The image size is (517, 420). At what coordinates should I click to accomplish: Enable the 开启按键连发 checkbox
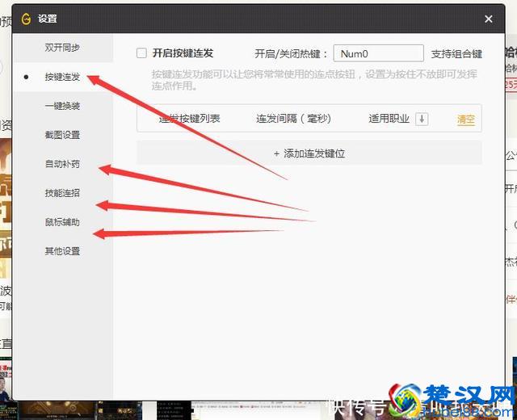(142, 53)
